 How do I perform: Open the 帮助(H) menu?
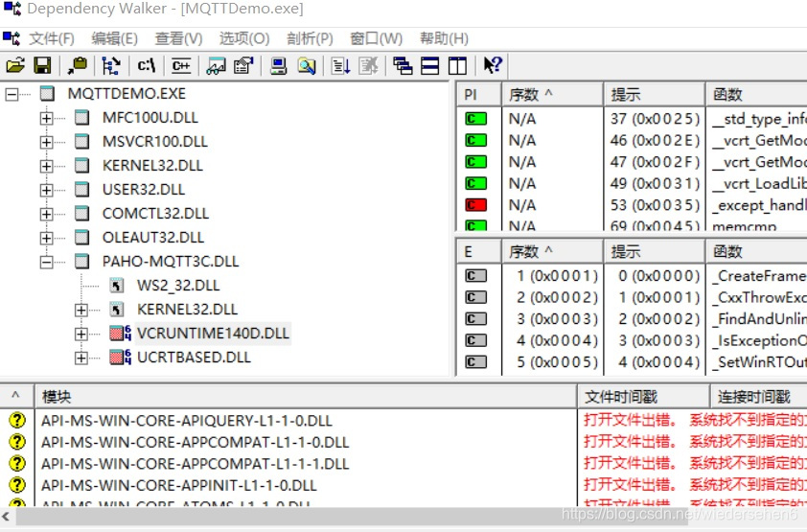pyautogui.click(x=444, y=38)
